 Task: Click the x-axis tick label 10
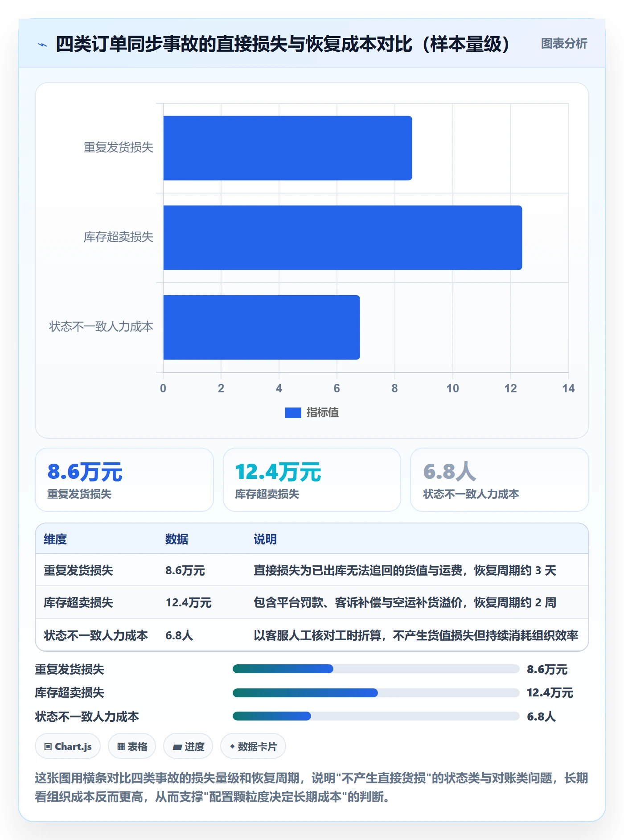click(452, 388)
